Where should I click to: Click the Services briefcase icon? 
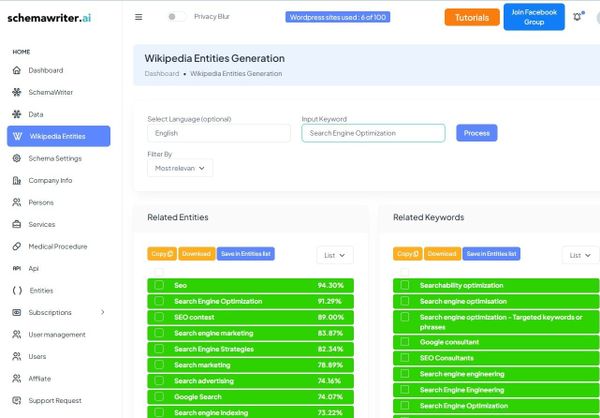pyautogui.click(x=16, y=224)
